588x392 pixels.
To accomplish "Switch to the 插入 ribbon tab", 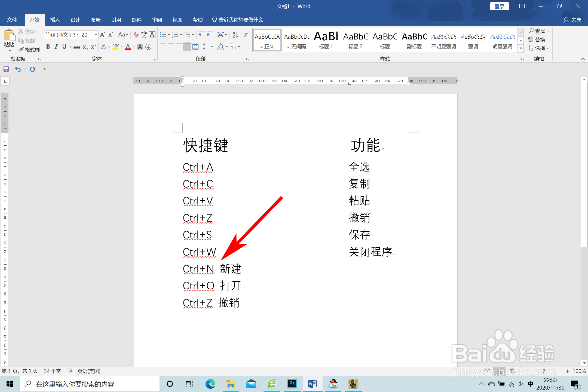I will point(55,20).
